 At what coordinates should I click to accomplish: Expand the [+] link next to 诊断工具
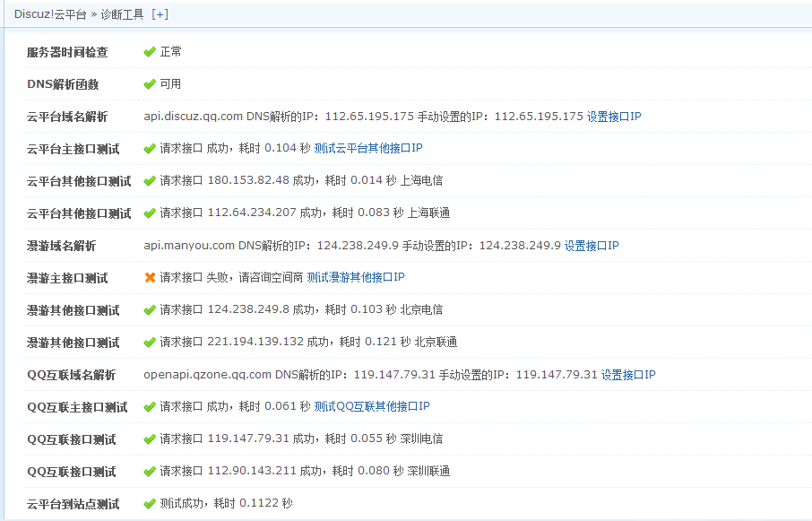click(160, 14)
